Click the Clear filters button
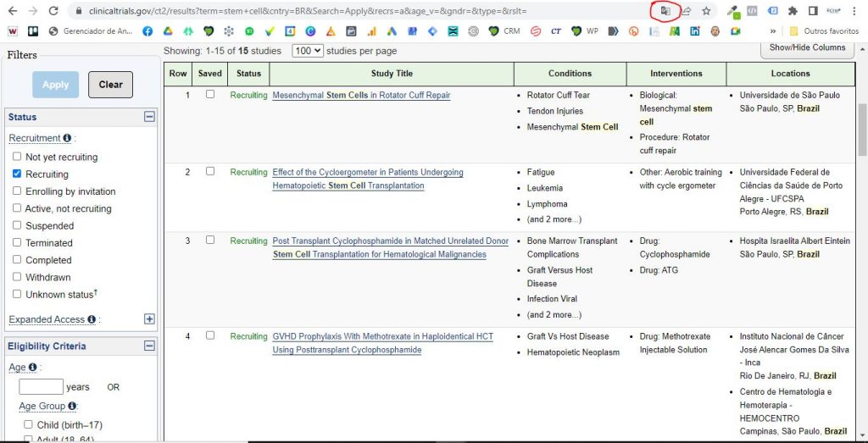Screen dimensions: 868x443 coord(111,85)
